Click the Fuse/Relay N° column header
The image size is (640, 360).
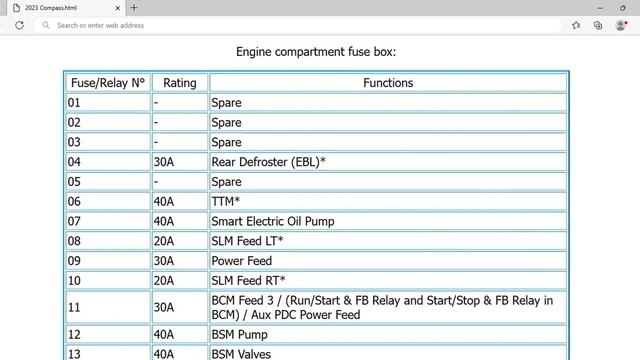108,83
